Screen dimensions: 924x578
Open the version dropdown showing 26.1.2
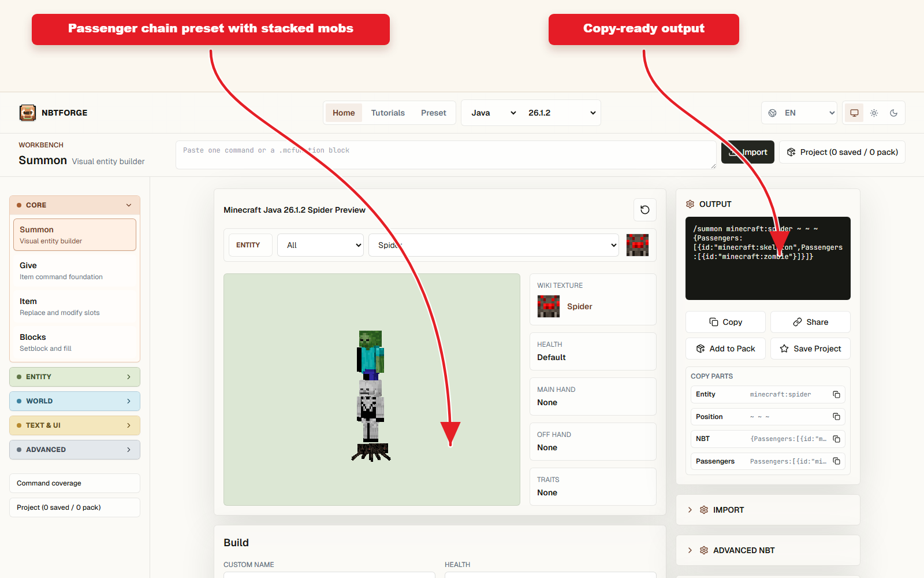point(561,113)
